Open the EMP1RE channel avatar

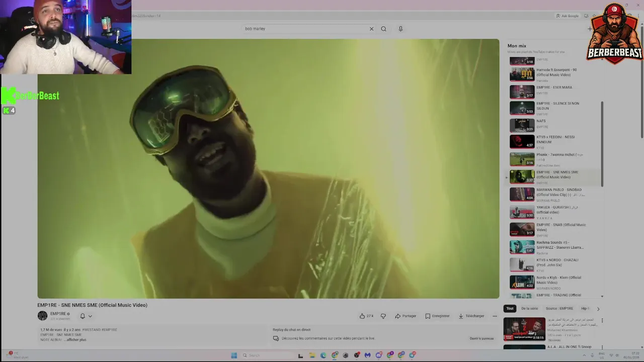point(42,316)
